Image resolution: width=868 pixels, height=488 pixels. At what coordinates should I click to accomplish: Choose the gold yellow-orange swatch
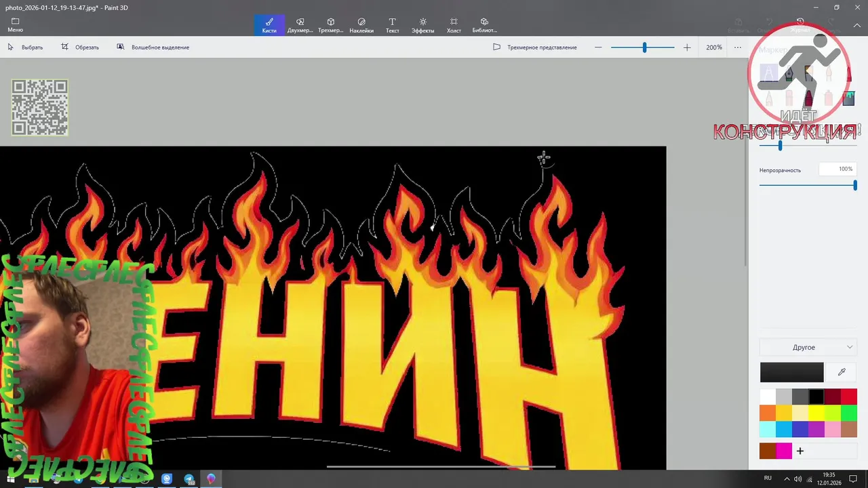pos(784,413)
